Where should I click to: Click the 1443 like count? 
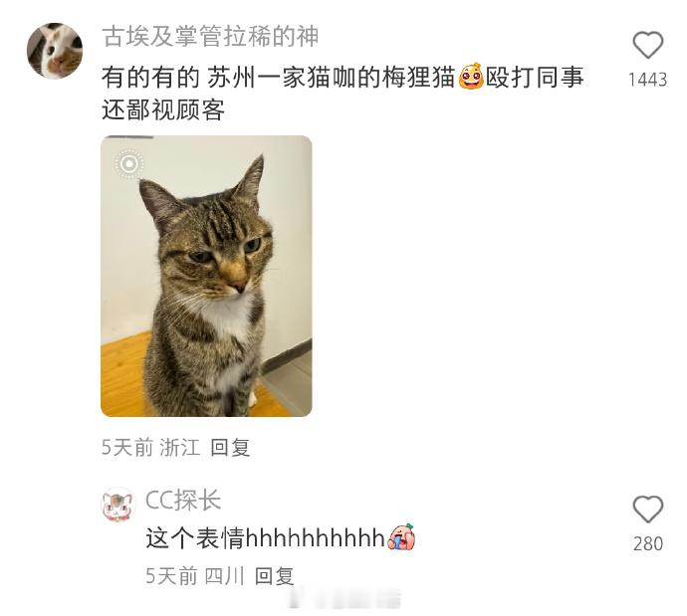coord(647,80)
